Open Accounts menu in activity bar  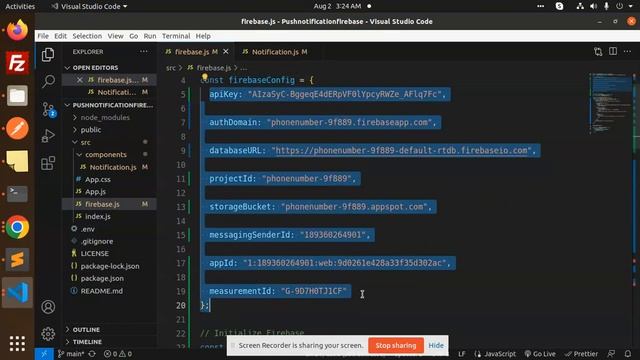(x=48, y=307)
